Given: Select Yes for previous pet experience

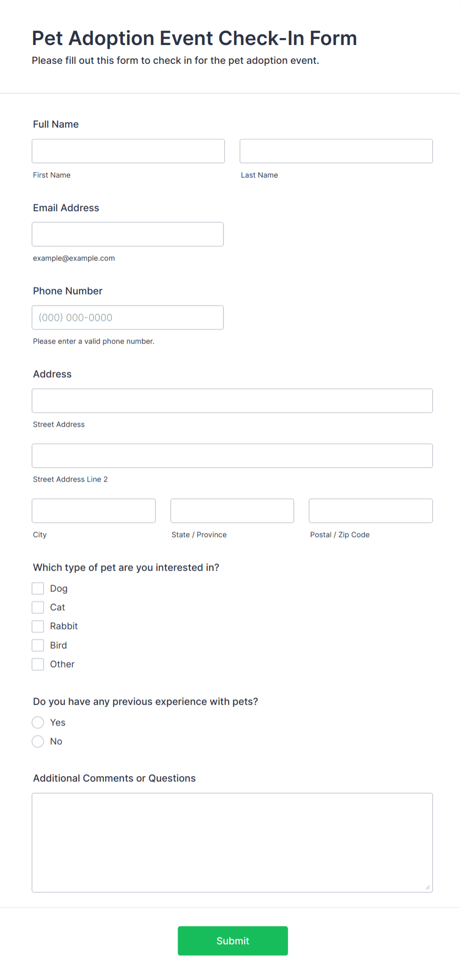Looking at the screenshot, I should pos(38,722).
